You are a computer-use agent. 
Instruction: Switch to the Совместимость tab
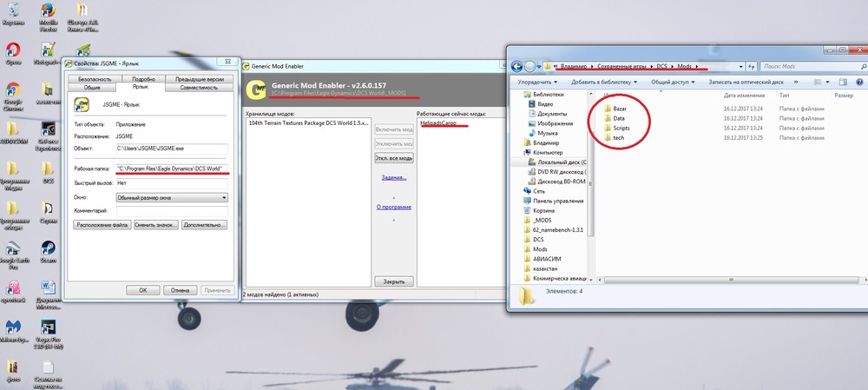click(199, 88)
